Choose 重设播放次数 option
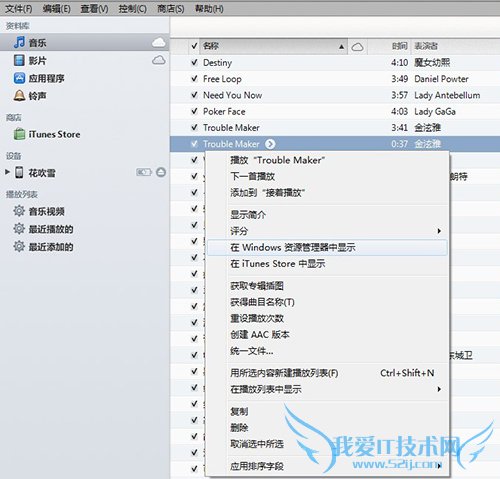Screen dimensions: 500x479 tap(327, 318)
